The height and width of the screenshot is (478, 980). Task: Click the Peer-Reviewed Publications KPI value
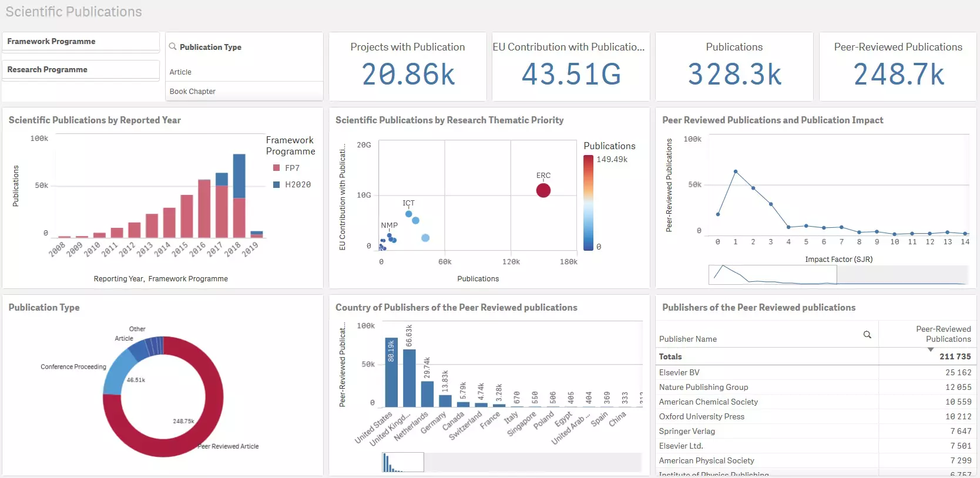point(898,75)
